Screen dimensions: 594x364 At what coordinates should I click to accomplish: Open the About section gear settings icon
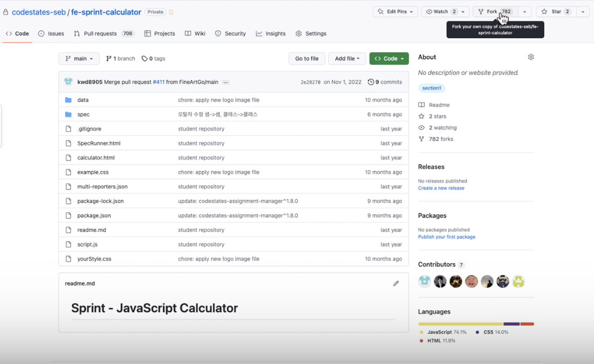click(x=531, y=57)
